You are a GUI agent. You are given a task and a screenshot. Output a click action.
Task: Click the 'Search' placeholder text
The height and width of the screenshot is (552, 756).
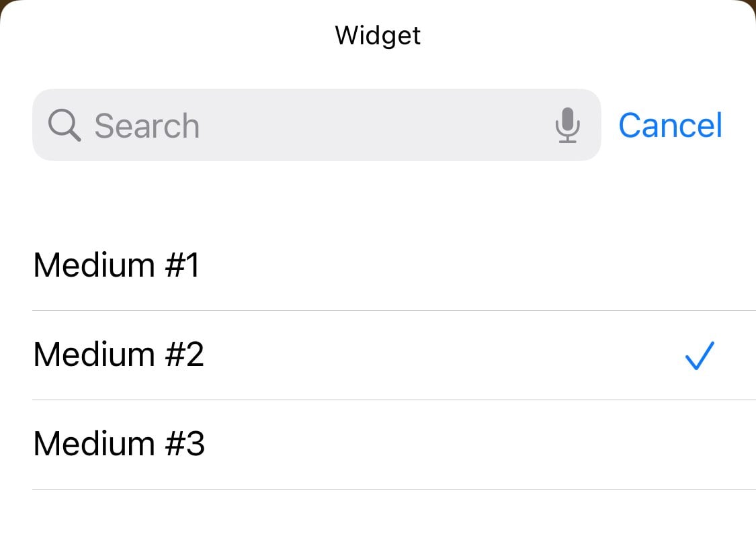[146, 126]
